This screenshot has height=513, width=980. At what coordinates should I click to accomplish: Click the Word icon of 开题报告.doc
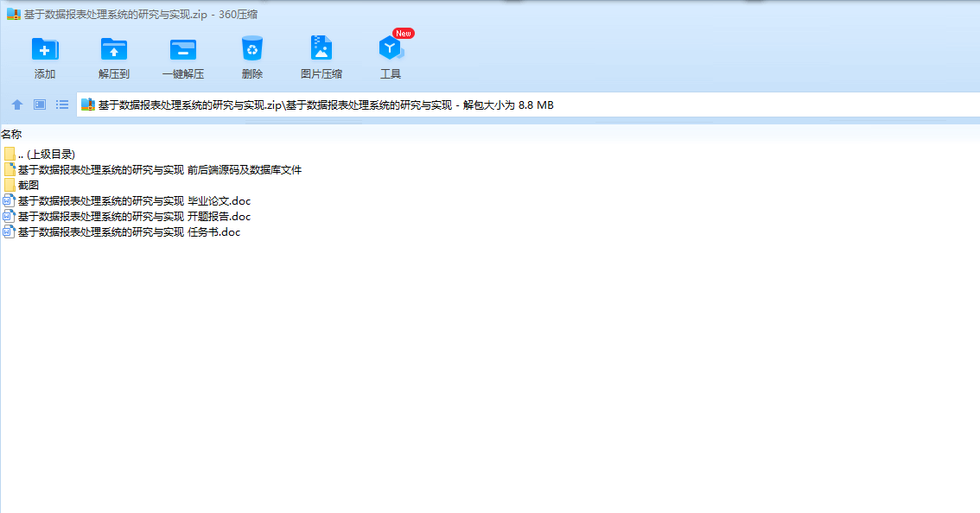[x=9, y=216]
